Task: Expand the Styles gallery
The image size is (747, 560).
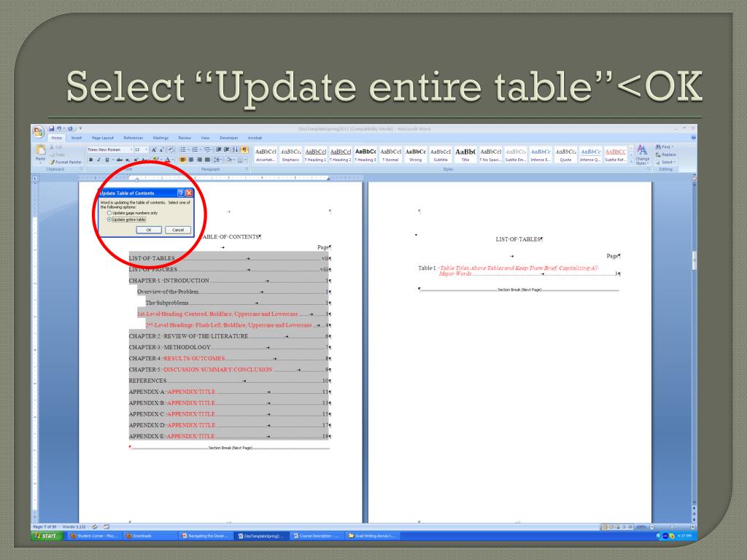Action: 632,162
